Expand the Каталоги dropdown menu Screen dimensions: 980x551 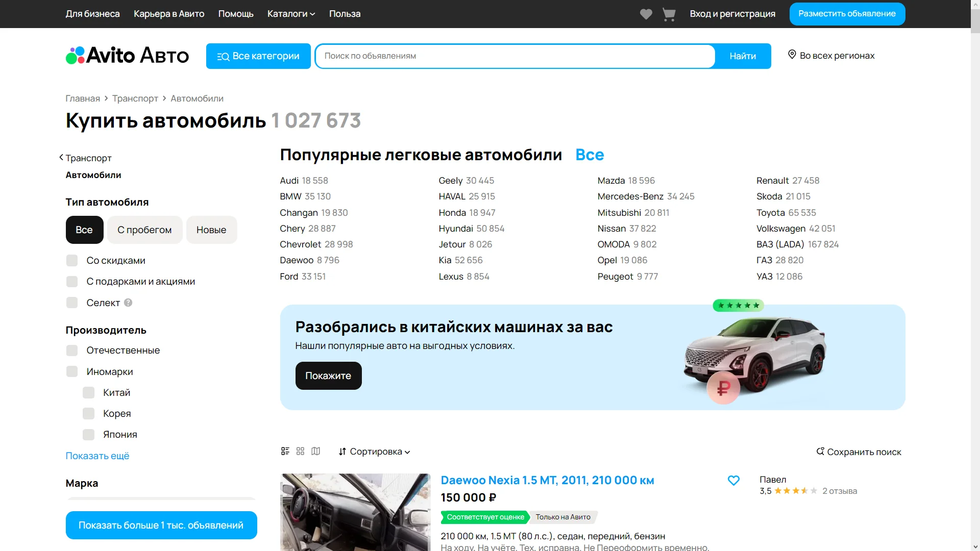point(291,14)
